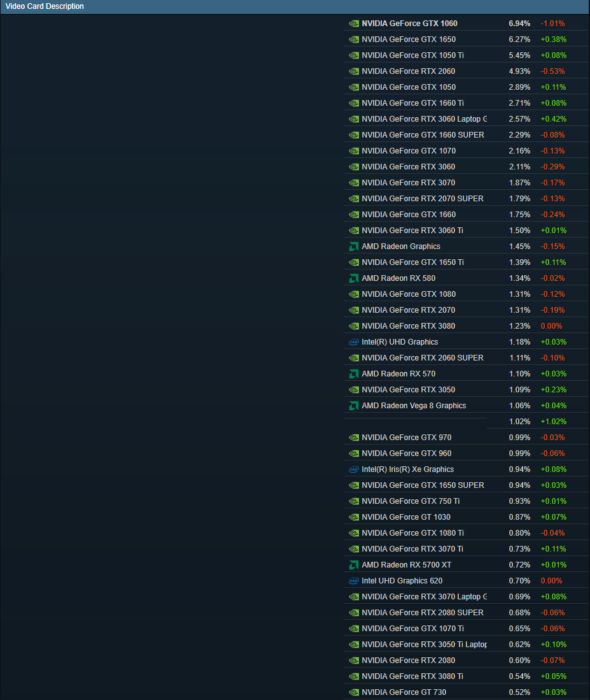The width and height of the screenshot is (590, 700).
Task: Click the 1.02% share on unnamed row
Action: (519, 422)
